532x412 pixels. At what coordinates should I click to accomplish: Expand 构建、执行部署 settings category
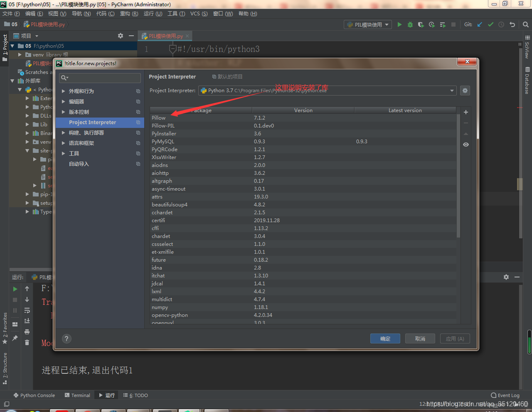(x=64, y=132)
